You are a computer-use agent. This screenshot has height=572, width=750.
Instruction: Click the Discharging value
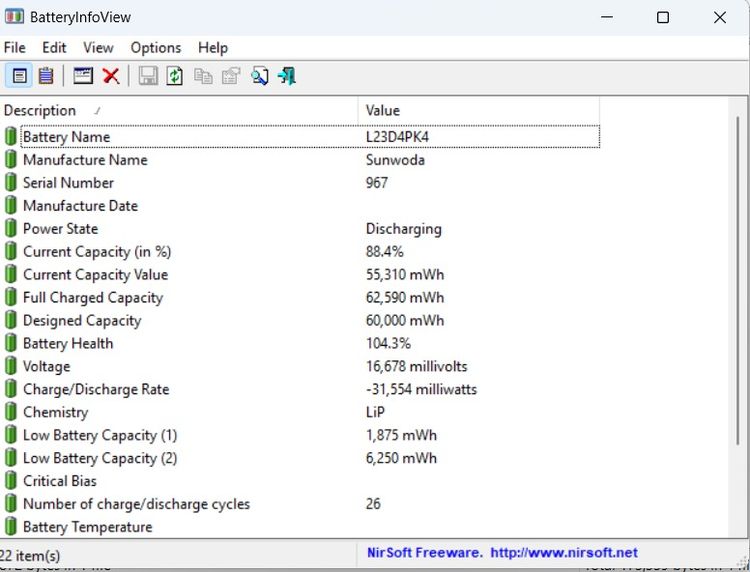(404, 229)
